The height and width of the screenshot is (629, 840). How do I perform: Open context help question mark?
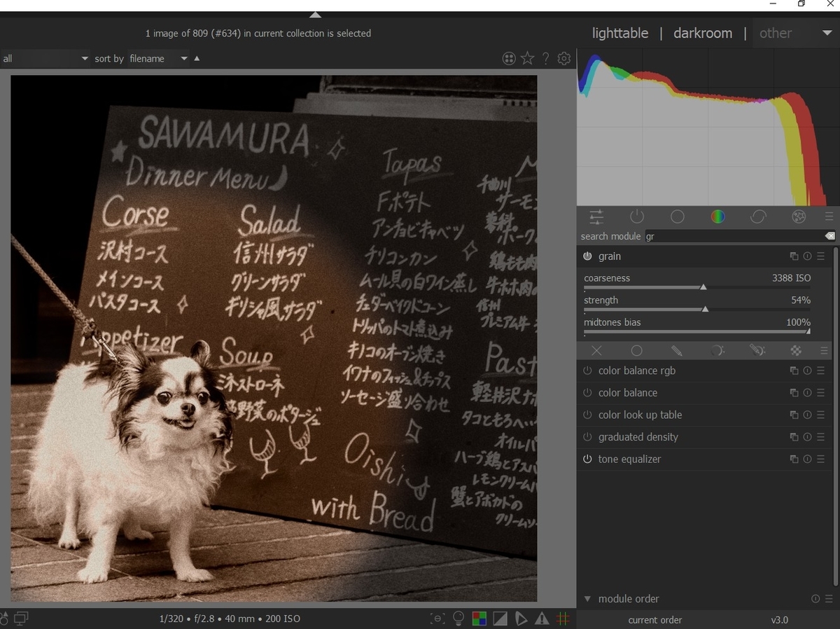coord(546,59)
